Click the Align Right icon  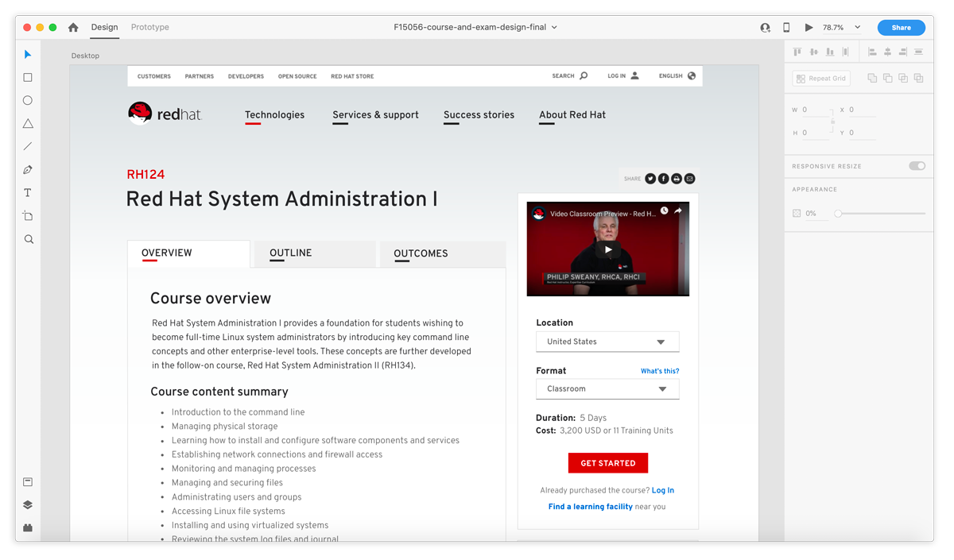pos(903,52)
